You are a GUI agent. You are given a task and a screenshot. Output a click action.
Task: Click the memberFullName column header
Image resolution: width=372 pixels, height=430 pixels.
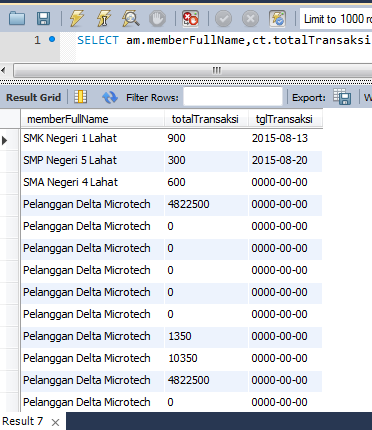pos(92,119)
